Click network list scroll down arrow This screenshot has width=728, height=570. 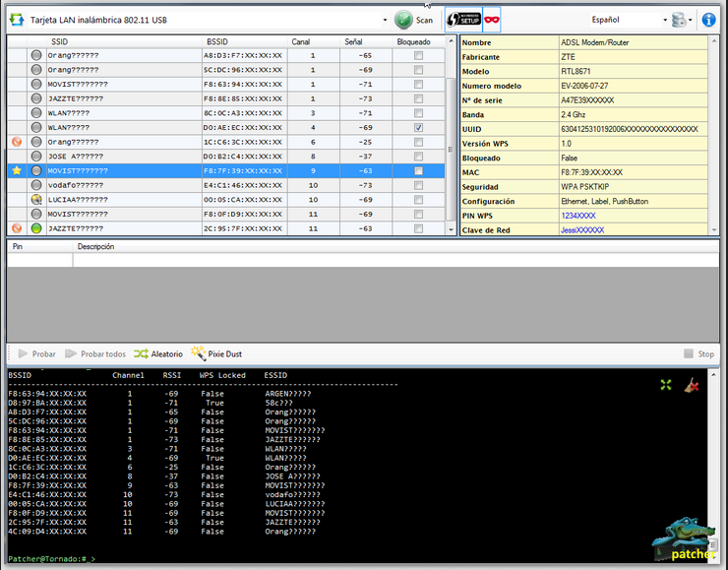[451, 229]
